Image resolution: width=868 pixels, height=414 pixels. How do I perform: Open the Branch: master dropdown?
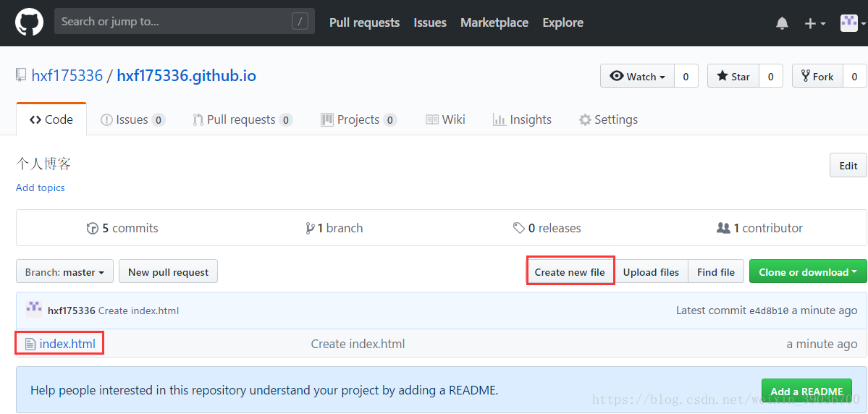pos(64,271)
